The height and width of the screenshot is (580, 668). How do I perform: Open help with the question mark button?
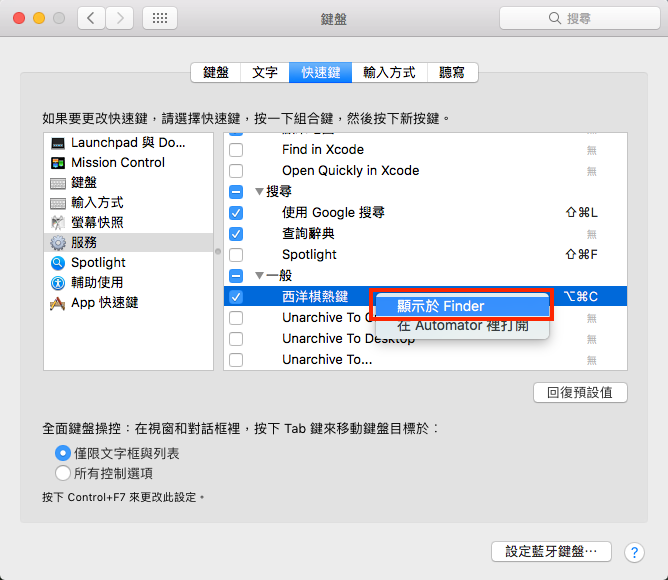coord(634,552)
